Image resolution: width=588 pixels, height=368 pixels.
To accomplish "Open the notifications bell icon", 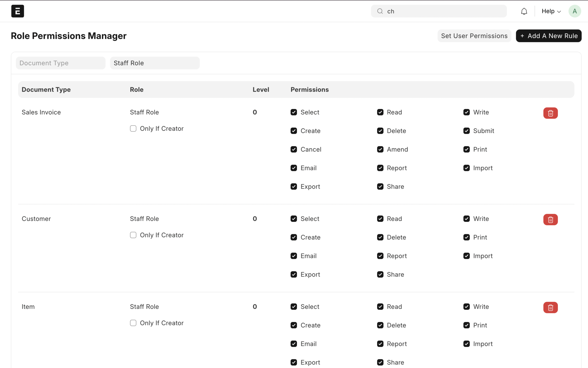I will coord(524,11).
